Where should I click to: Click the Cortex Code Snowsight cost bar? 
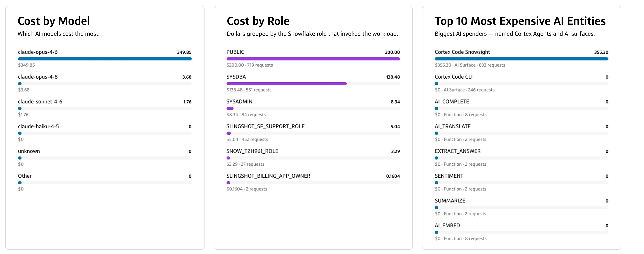(x=521, y=59)
